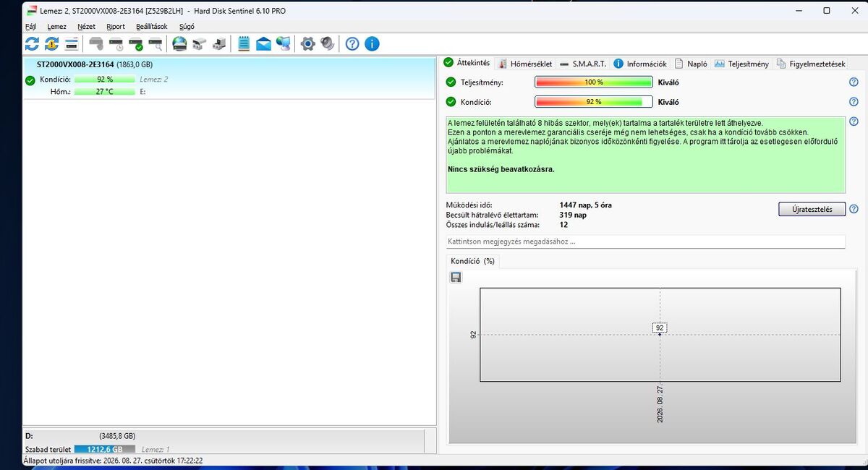868x470 pixels.
Task: Open the notepad report toolbar icon
Action: (244, 43)
